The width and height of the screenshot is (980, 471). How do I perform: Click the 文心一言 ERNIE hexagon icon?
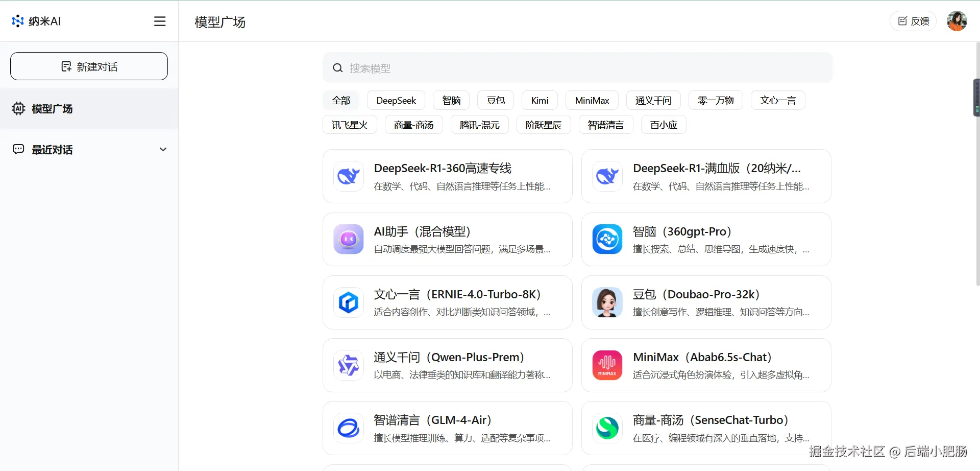[349, 302]
